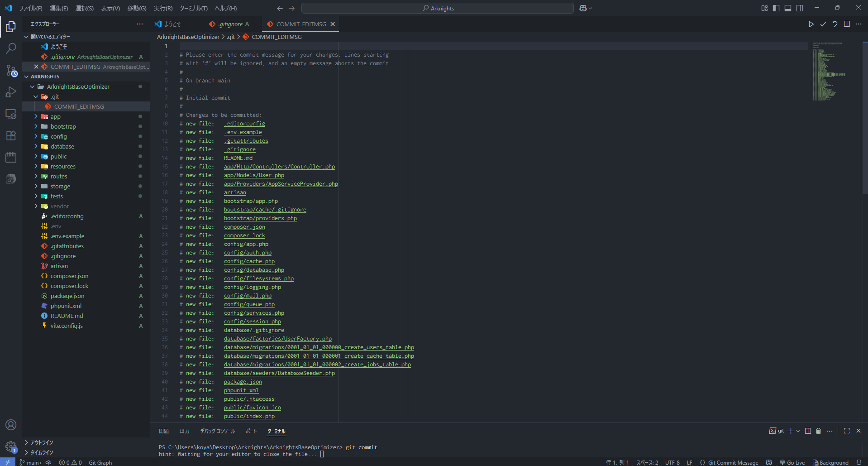This screenshot has width=868, height=466.
Task: Open Explorer panel more actions ellipsis
Action: [140, 24]
